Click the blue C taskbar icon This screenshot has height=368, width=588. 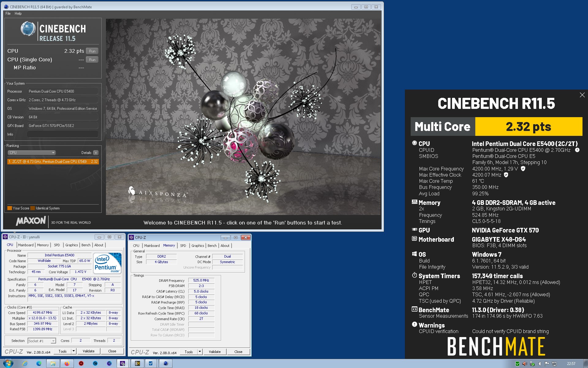95,363
